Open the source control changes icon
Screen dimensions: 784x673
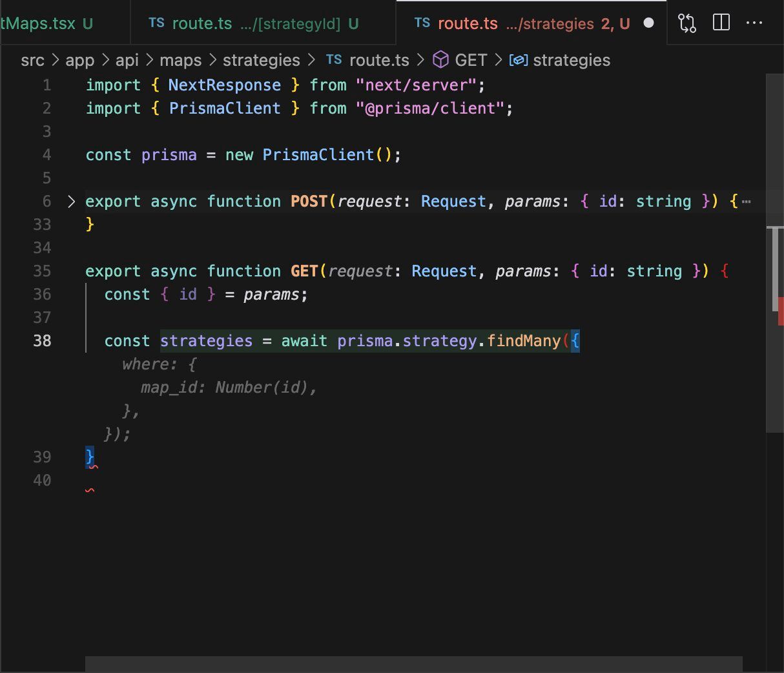coord(687,23)
